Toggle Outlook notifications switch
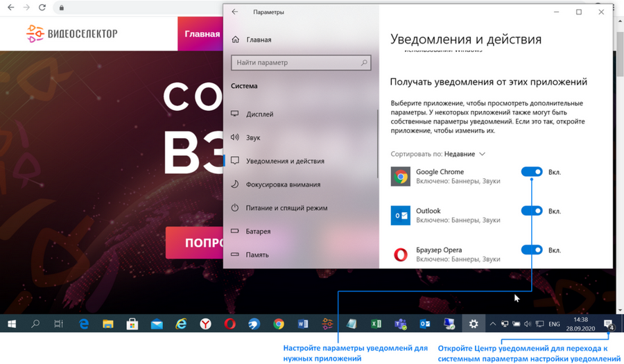Viewport: 624px width, 364px height. [532, 211]
